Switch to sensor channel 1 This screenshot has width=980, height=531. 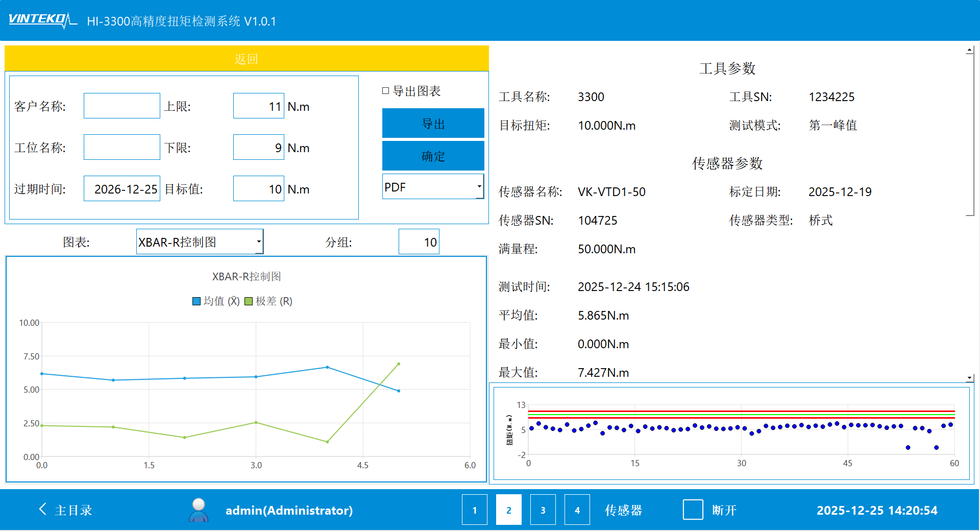[475, 510]
